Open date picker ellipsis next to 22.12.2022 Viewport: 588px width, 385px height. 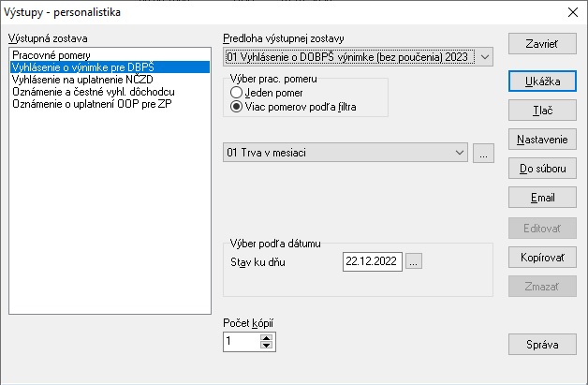tap(413, 261)
